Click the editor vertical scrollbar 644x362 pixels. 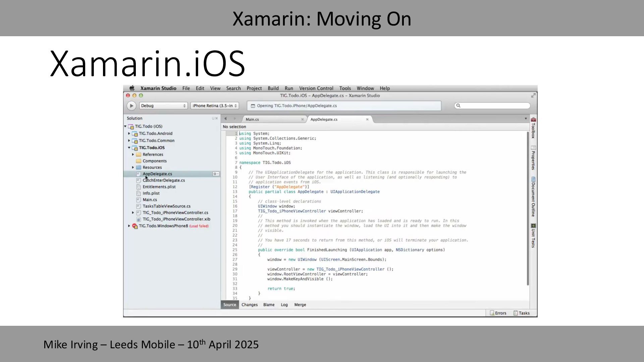tap(528, 208)
